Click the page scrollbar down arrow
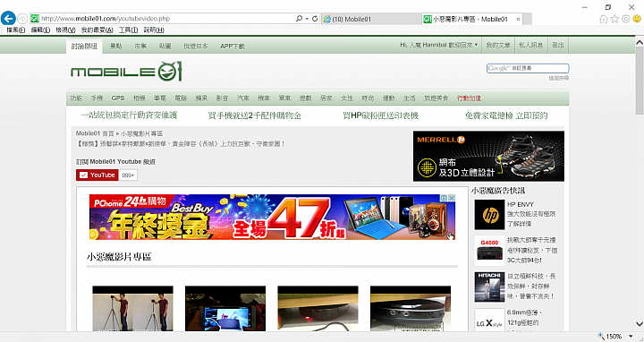The width and height of the screenshot is (644, 342). point(640,324)
